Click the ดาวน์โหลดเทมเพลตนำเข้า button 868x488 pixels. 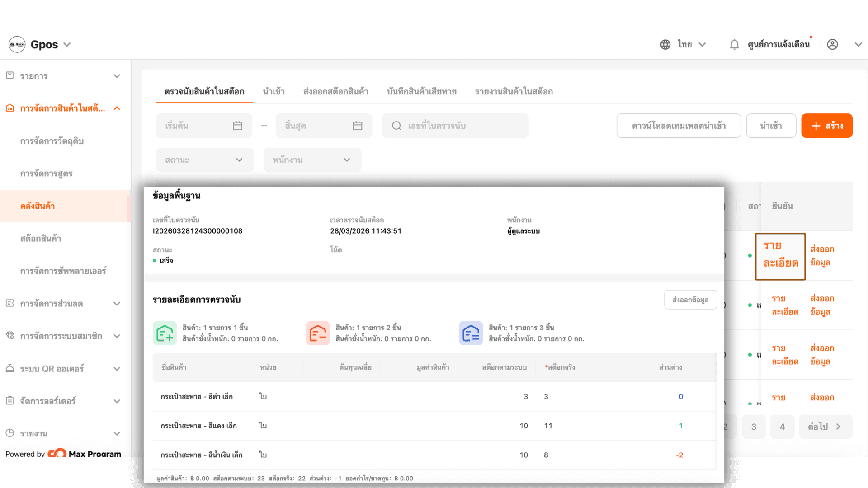pos(678,126)
